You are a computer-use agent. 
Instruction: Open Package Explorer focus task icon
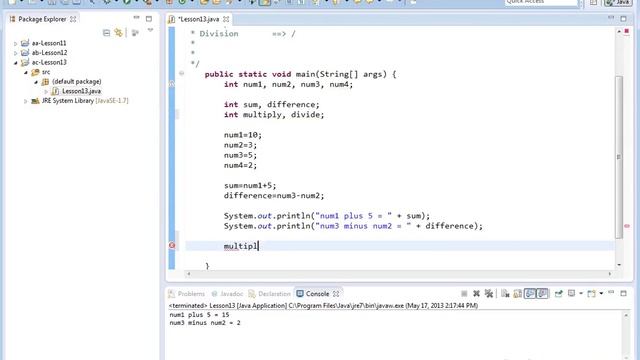[135, 33]
